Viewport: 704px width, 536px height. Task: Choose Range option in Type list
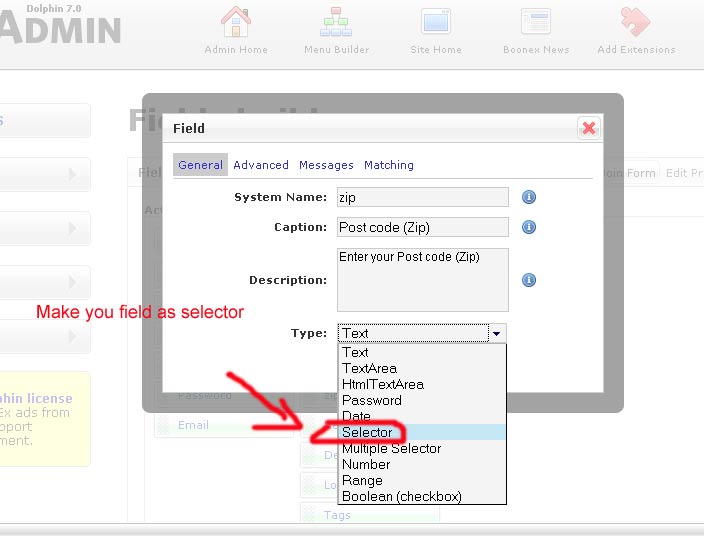422,480
